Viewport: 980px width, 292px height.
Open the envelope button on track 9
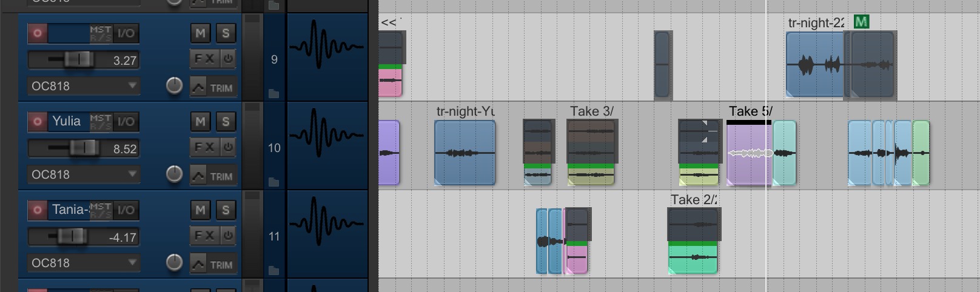pos(198,87)
